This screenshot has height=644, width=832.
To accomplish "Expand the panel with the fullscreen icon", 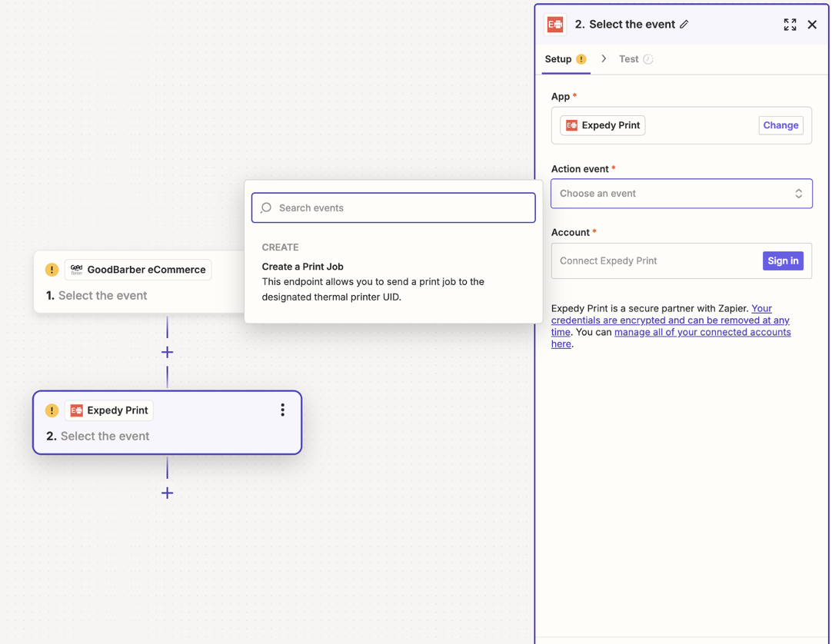I will (x=790, y=25).
